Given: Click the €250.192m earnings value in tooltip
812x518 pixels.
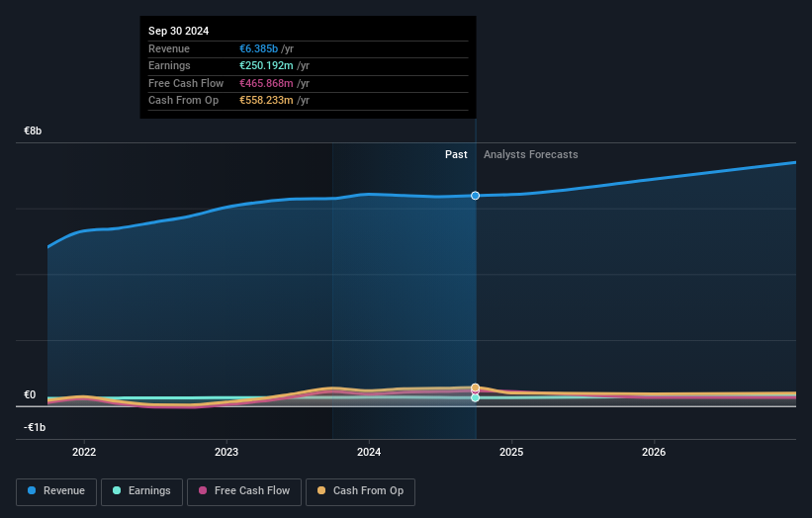Looking at the screenshot, I should pos(266,65).
